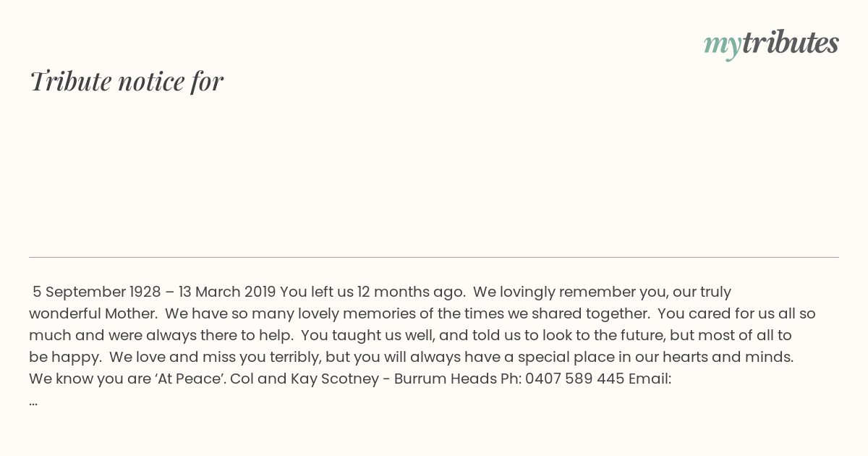The width and height of the screenshot is (868, 456).
Task: Click the words "but most of all to"
Action: [731, 335]
